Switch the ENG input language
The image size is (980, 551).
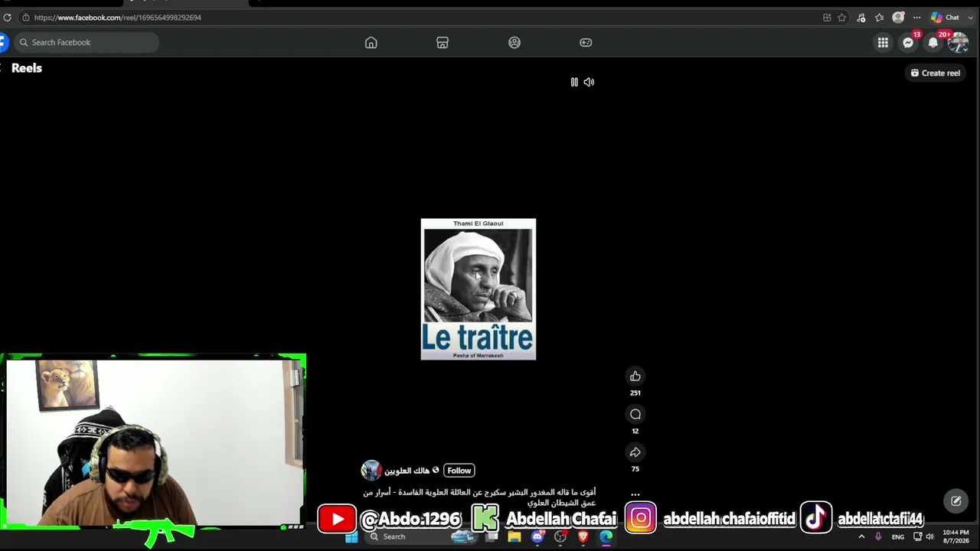(898, 537)
